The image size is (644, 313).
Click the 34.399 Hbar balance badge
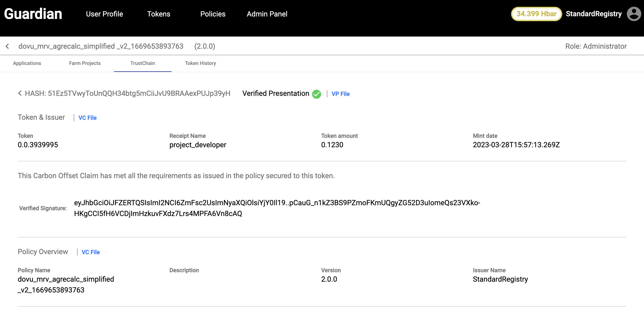click(x=536, y=14)
